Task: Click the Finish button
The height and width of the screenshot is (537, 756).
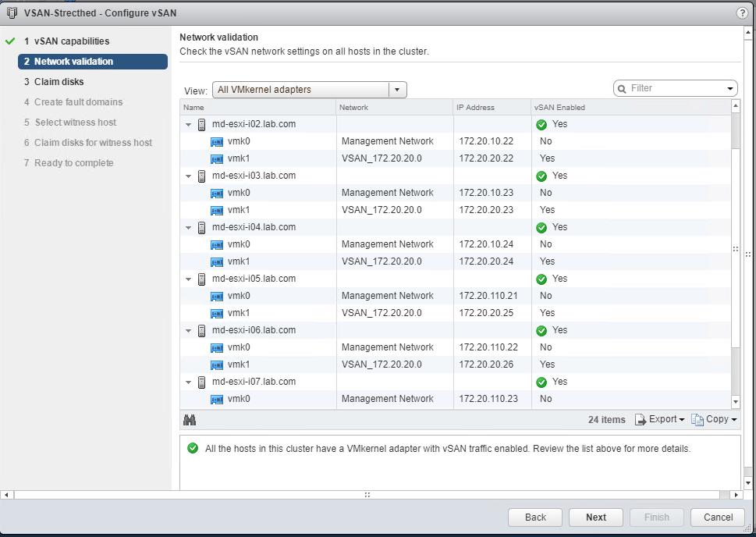Action: 657,517
